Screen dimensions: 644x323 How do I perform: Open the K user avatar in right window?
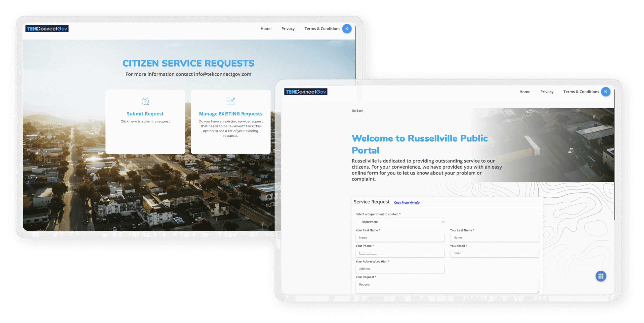click(606, 92)
